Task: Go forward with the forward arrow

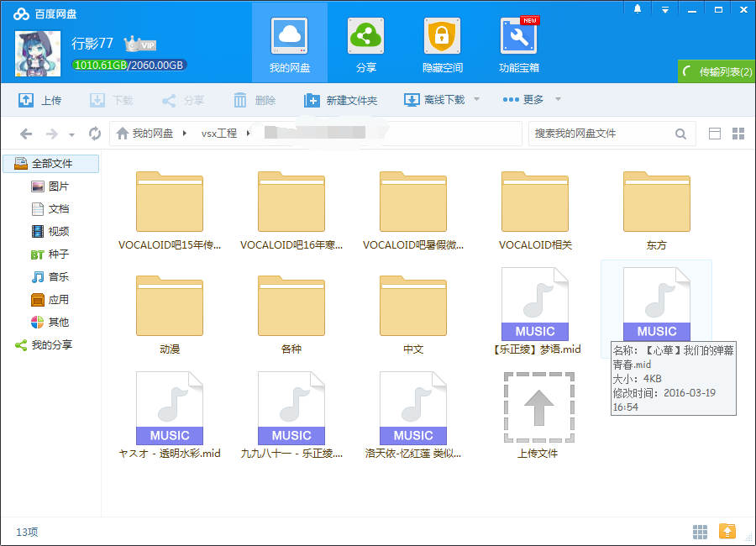Action: tap(51, 134)
